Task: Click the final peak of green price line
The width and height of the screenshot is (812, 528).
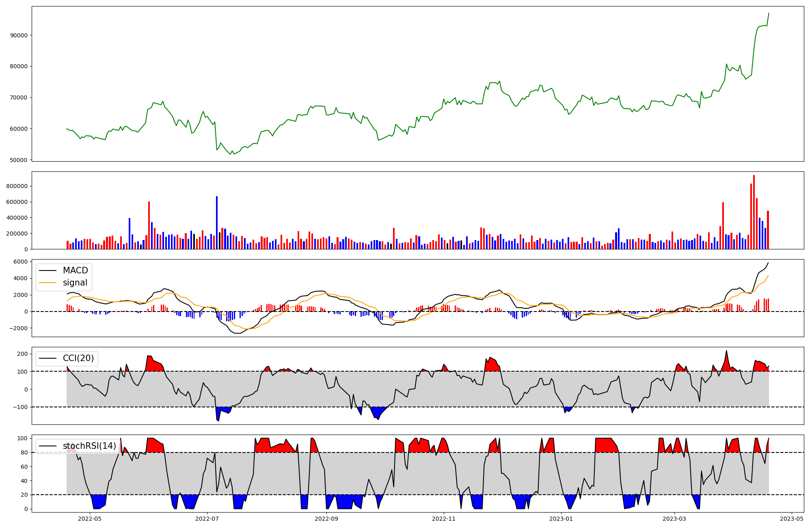Action: [769, 13]
